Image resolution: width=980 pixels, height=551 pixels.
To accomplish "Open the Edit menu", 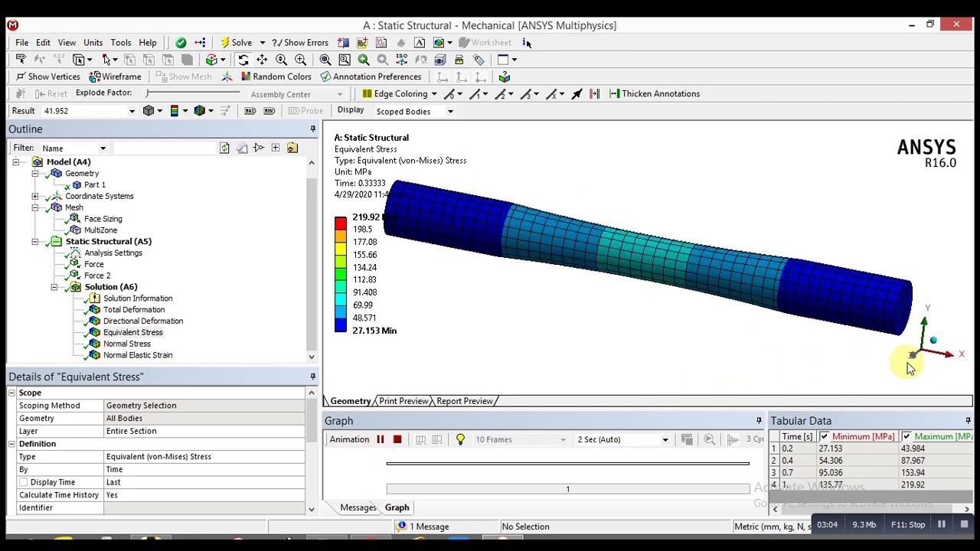I will tap(43, 43).
